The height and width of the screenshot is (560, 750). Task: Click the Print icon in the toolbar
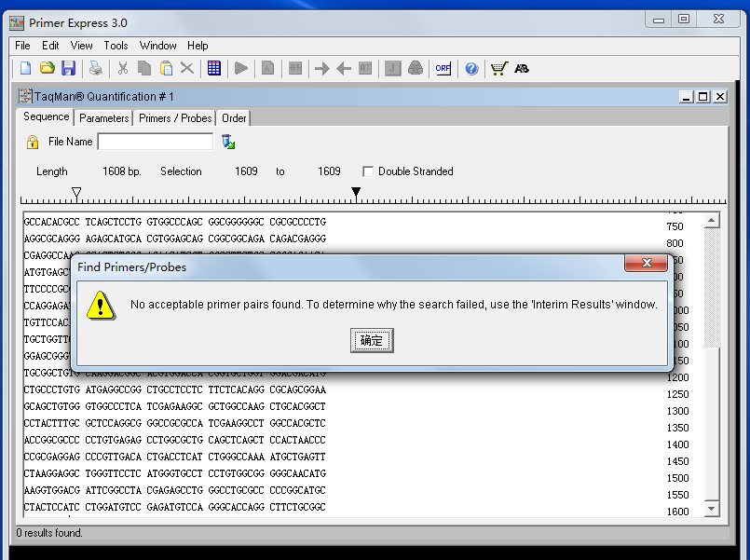point(96,68)
